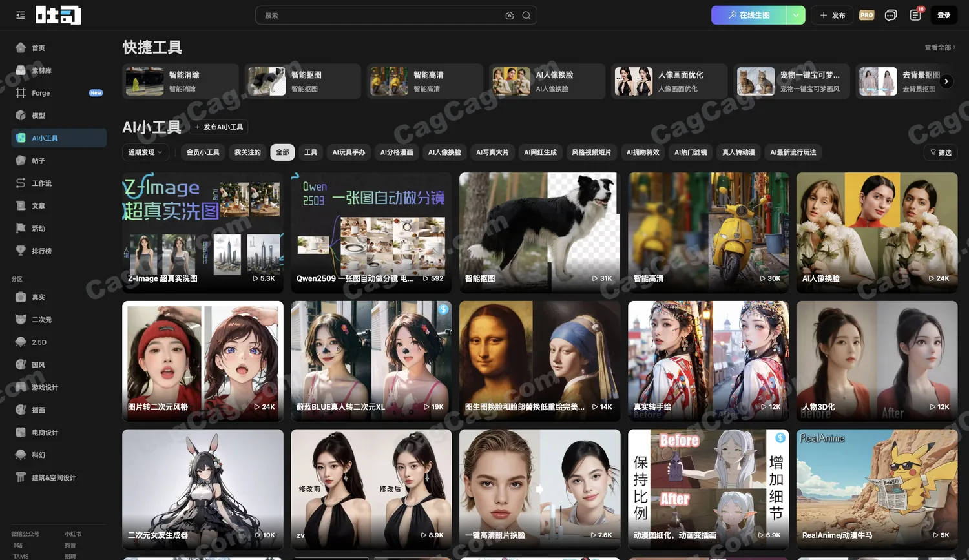The image size is (969, 560).
Task: Open 人物3D化 tool card
Action: tap(877, 361)
